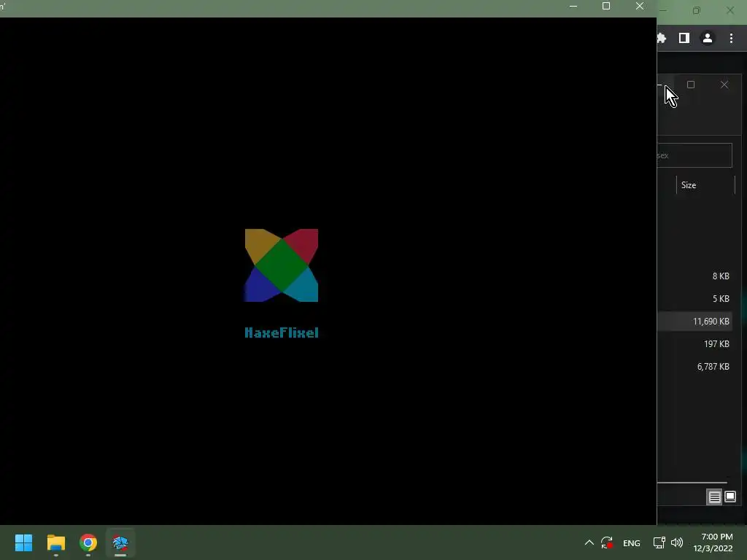Click the HaxeFlixel splash logo
This screenshot has height=560, width=747.
[x=282, y=265]
